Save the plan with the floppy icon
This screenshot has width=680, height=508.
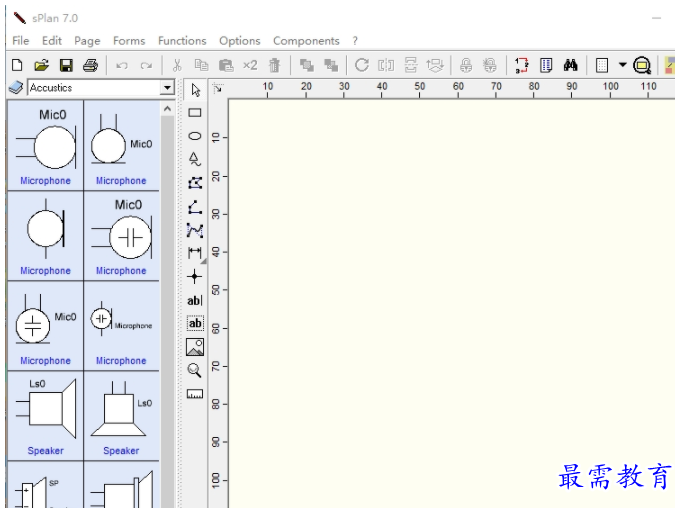pyautogui.click(x=66, y=66)
